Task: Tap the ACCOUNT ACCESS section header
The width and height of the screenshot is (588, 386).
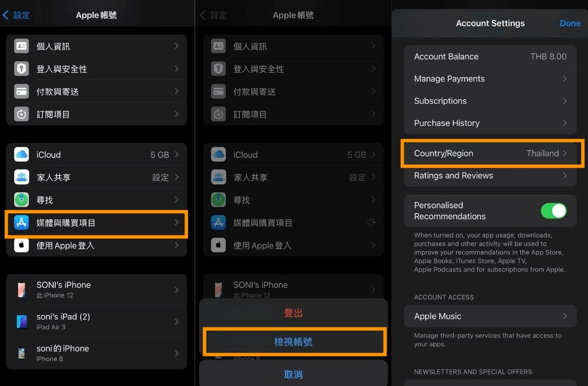Action: [x=444, y=297]
